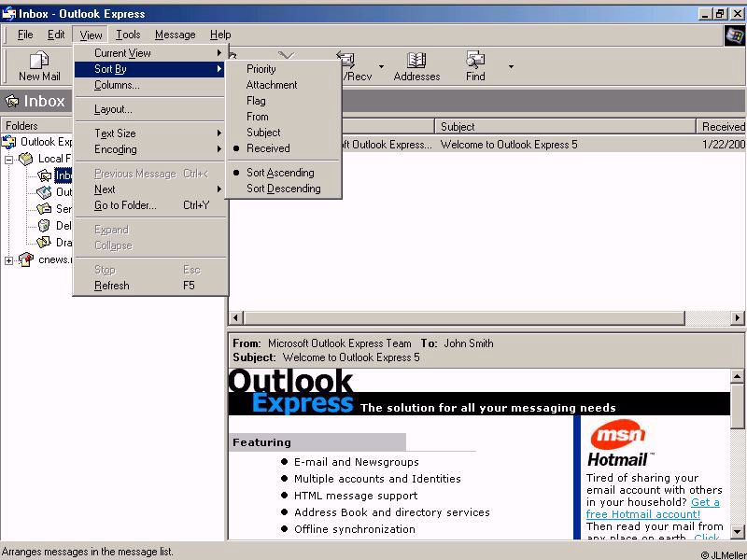Screen dimensions: 747x560
Task: Sort messages by Subject in submenu
Action: click(263, 133)
